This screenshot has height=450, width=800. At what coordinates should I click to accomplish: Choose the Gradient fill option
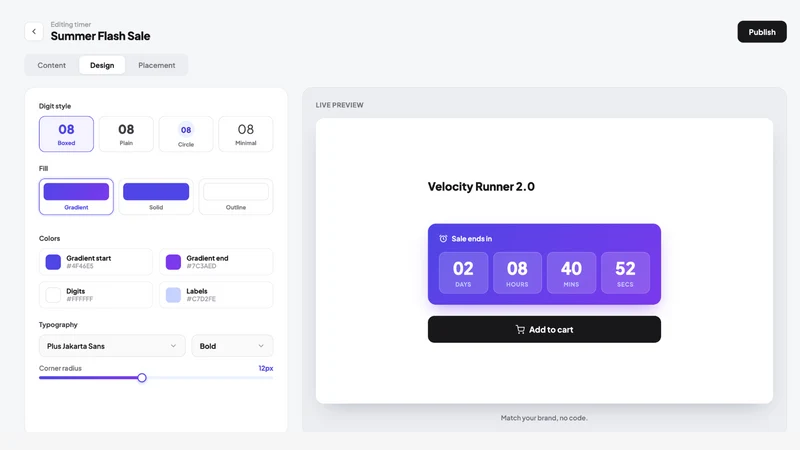[76, 196]
